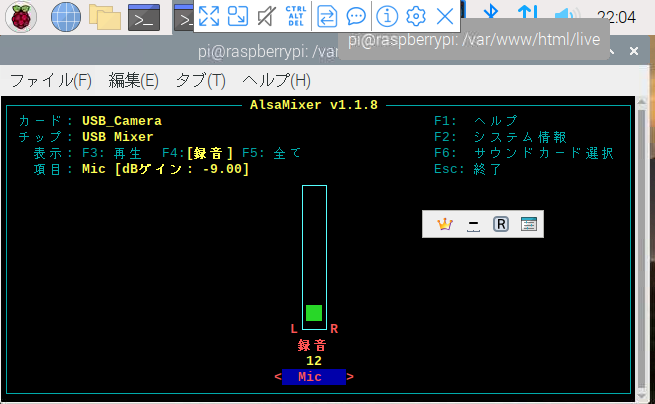This screenshot has height=404, width=655.
Task: Click the speaker volume icon in tray
Action: pos(567,15)
